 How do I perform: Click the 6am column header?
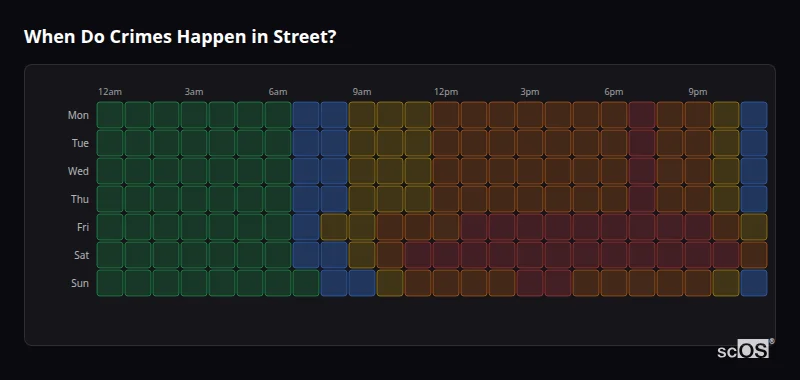[278, 92]
